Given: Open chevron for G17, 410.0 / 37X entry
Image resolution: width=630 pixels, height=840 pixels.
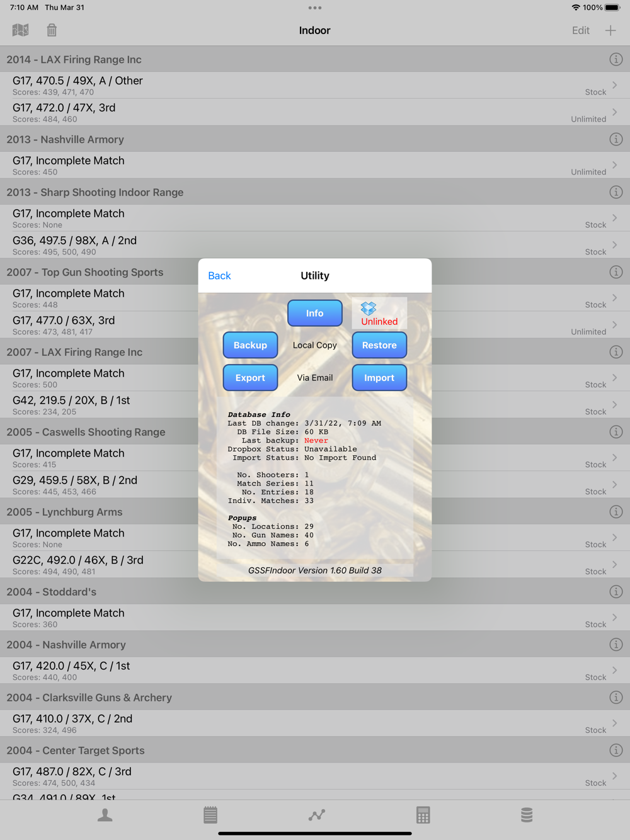Looking at the screenshot, I should click(614, 724).
